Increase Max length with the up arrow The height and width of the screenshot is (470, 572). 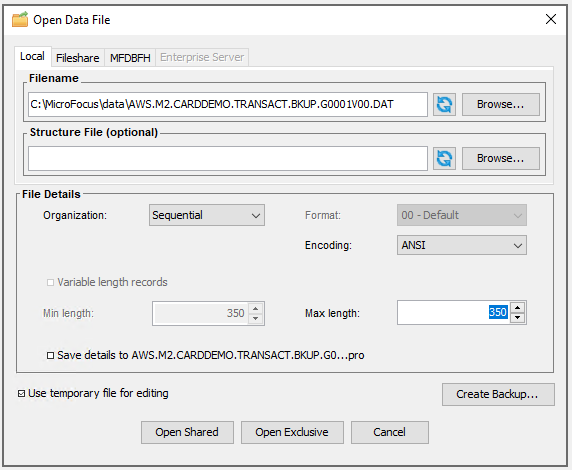517,308
